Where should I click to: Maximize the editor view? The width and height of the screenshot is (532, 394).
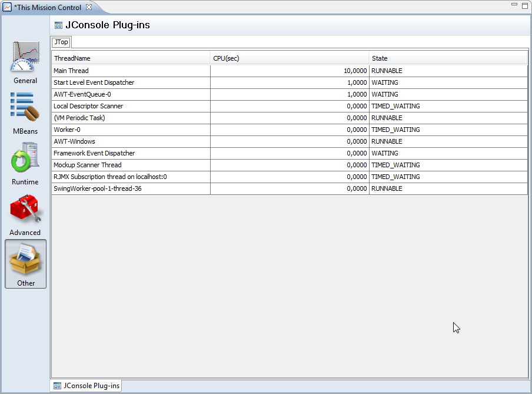[524, 5]
